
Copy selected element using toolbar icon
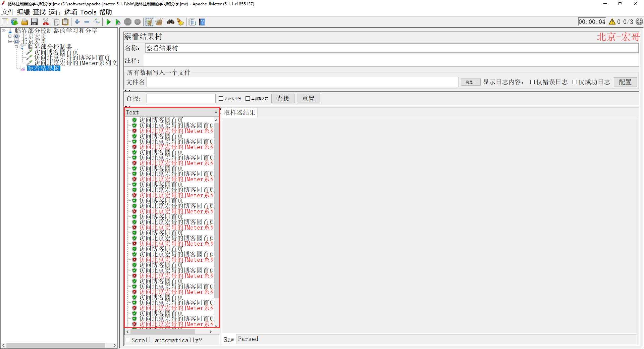click(x=56, y=22)
